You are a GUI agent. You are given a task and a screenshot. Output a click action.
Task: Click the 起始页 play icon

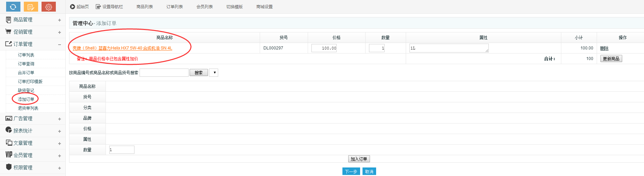tap(73, 7)
